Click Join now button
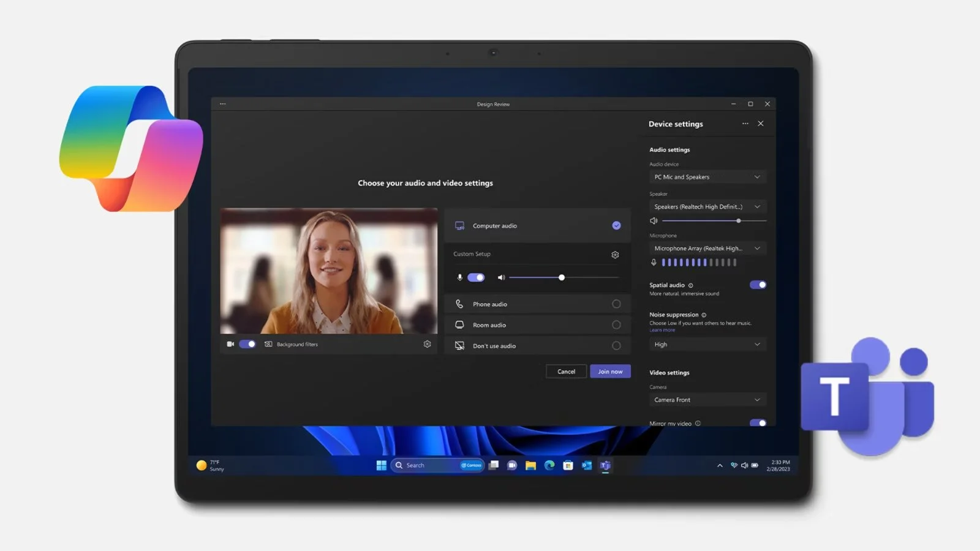Viewport: 980px width, 551px height. tap(610, 372)
